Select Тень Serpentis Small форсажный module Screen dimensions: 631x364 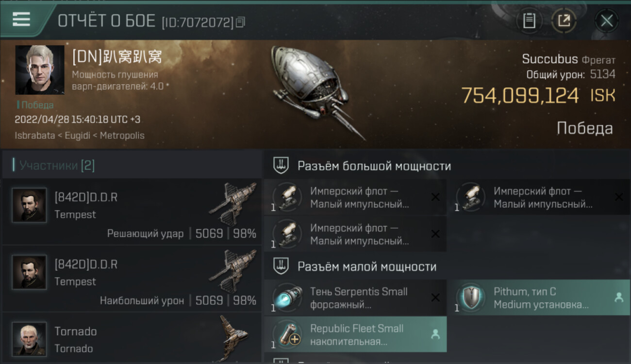[x=355, y=298]
